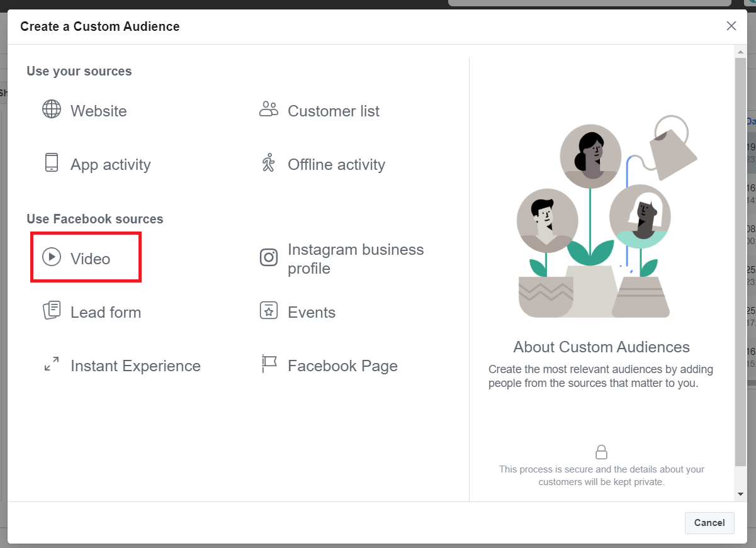Open the Events source option

tap(312, 313)
